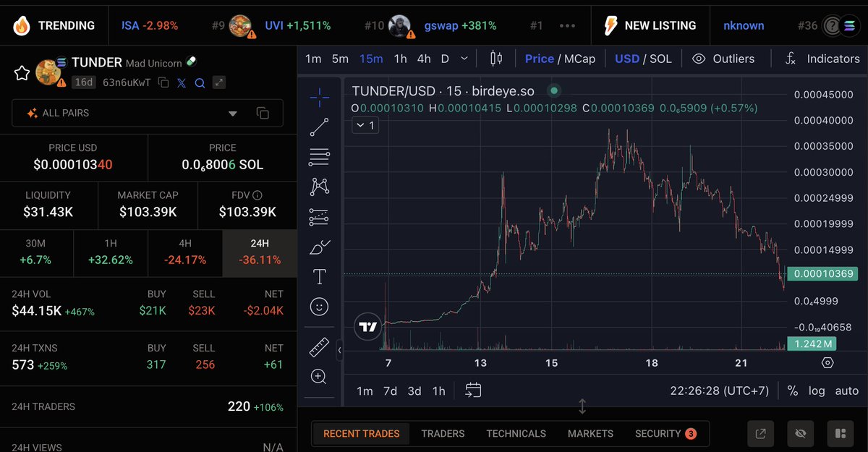Screen dimensions: 868x452
Task: Open the TUNDER X (Twitter) link
Action: pos(182,82)
